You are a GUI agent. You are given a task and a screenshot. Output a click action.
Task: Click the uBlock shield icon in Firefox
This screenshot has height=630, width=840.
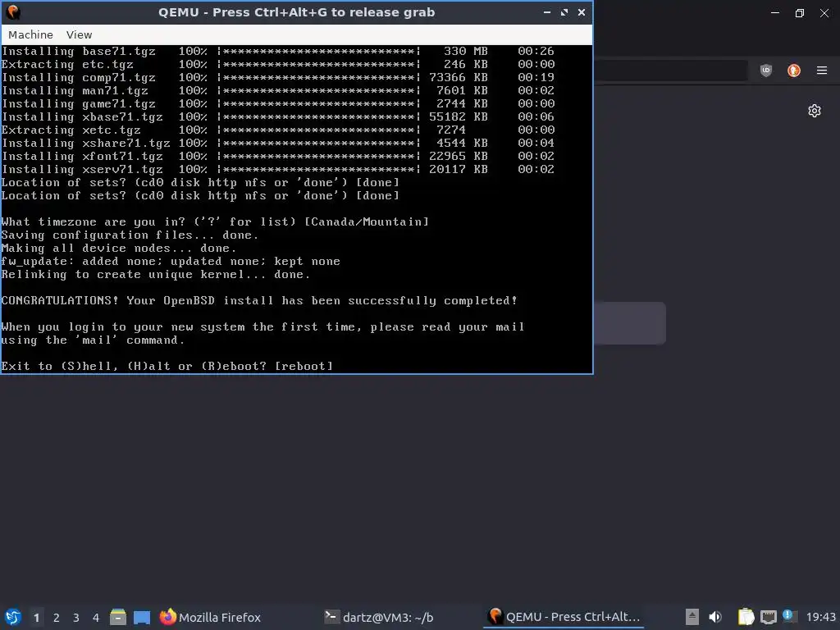766,71
